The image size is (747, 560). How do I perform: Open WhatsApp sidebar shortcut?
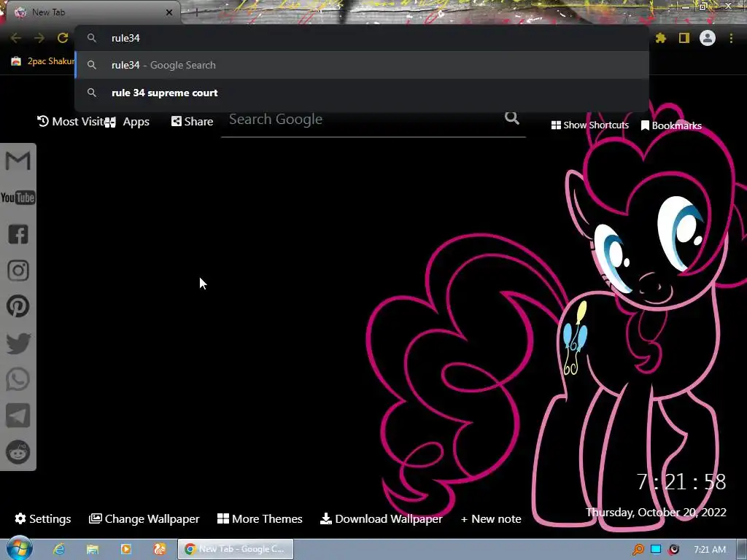pyautogui.click(x=18, y=379)
